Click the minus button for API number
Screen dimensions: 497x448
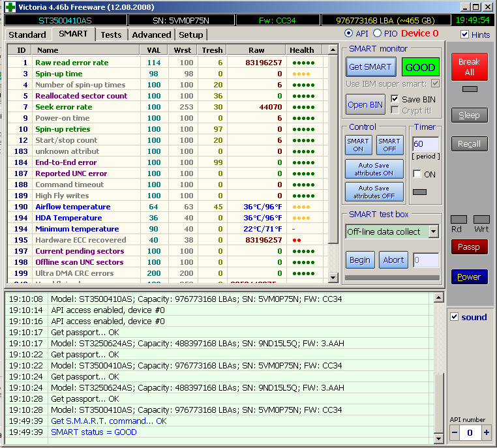pyautogui.click(x=455, y=433)
